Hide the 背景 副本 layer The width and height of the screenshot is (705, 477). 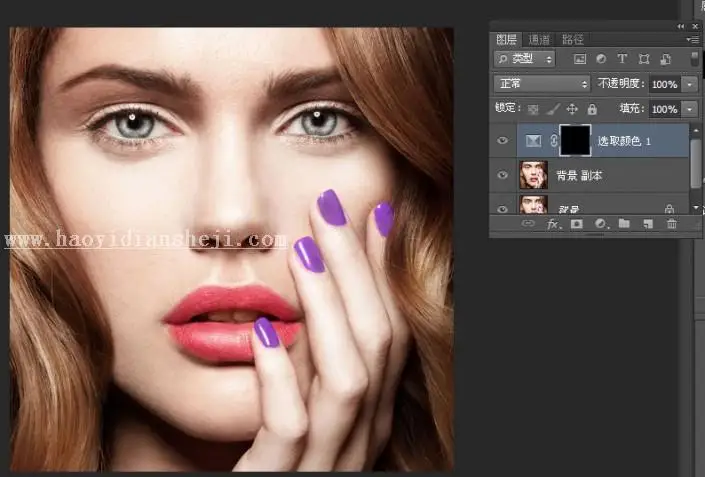(502, 174)
